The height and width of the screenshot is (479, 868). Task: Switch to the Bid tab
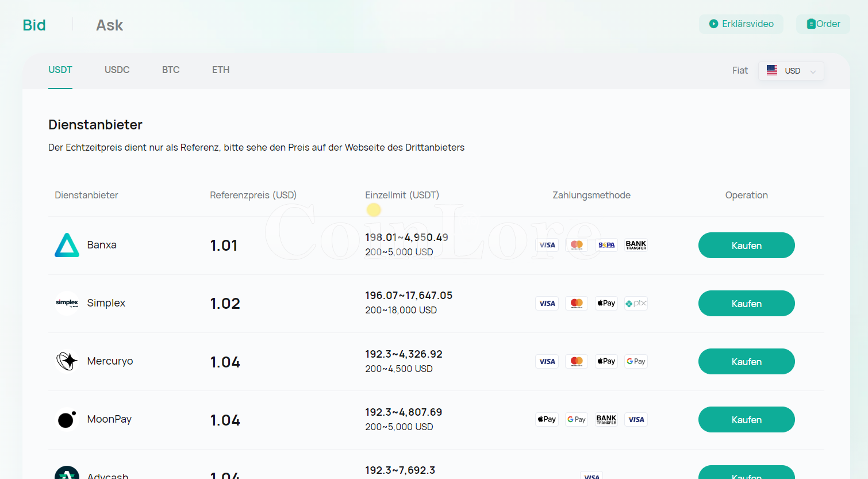[34, 25]
